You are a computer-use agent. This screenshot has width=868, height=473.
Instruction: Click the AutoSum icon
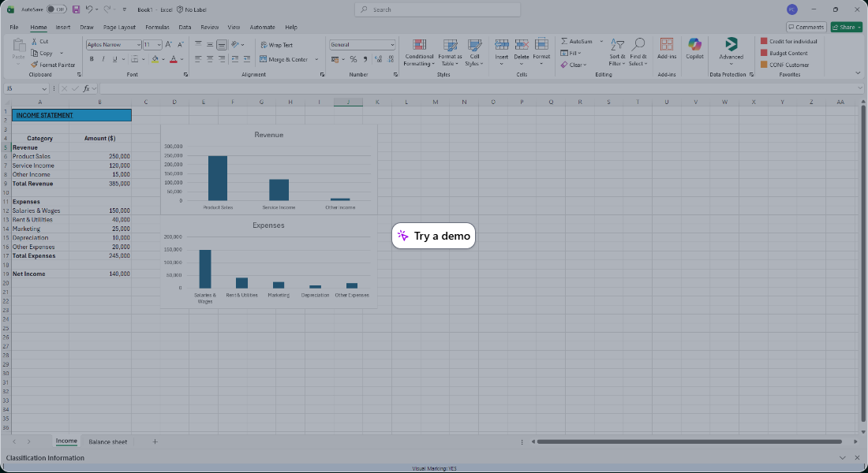(564, 41)
